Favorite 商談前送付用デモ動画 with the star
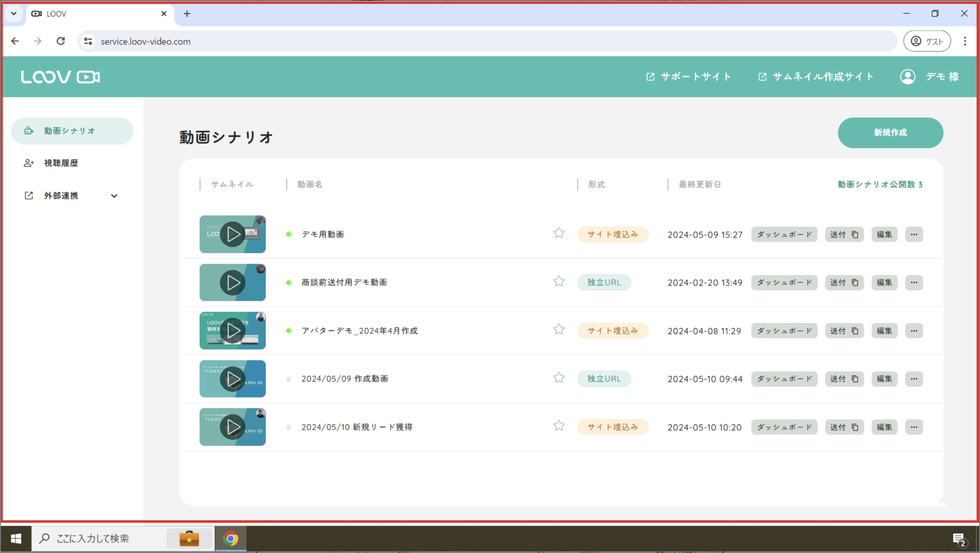This screenshot has width=980, height=553. coord(559,281)
